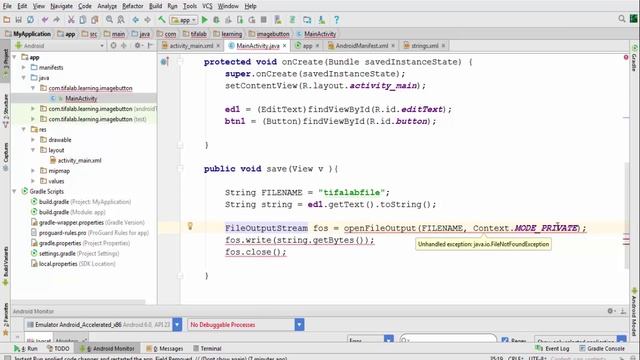Click the lightbulb quick-fix icon
The image size is (640, 360).
point(190,226)
